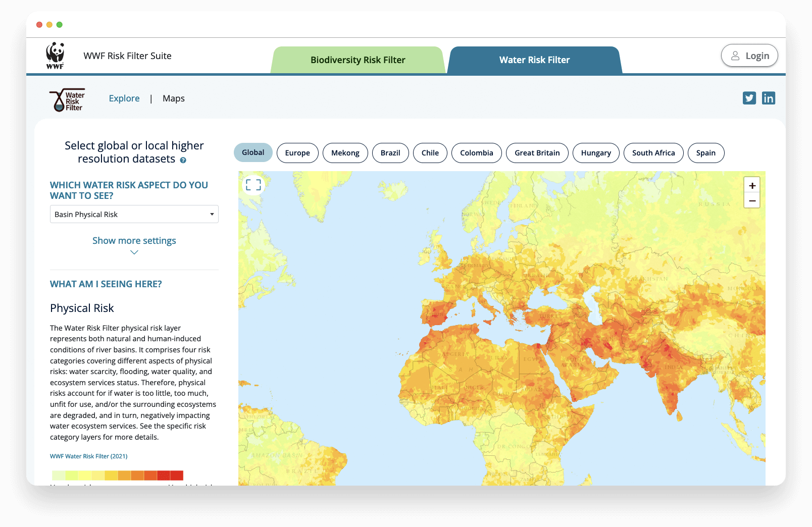The image size is (812, 527).
Task: Click the chevron under Show more settings
Action: (x=134, y=252)
